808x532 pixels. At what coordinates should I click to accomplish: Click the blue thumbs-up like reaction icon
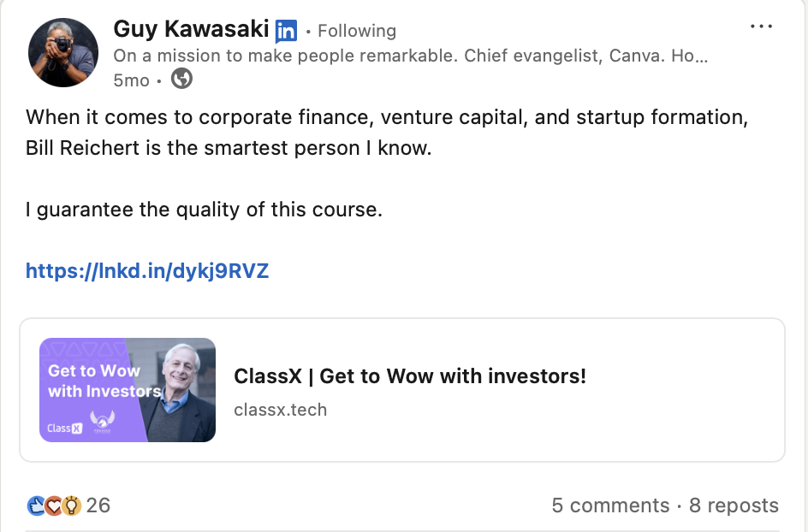coord(36,505)
